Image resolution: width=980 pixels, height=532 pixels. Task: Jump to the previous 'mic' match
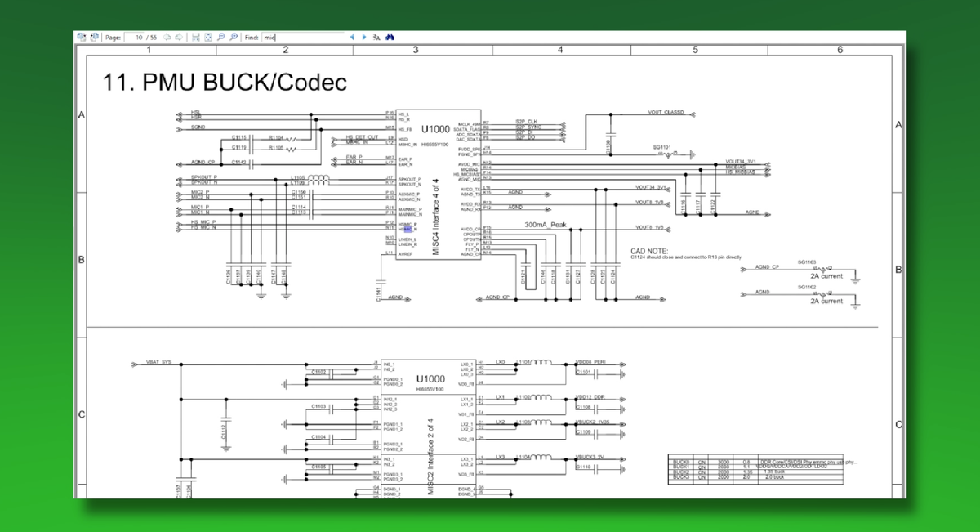(352, 37)
